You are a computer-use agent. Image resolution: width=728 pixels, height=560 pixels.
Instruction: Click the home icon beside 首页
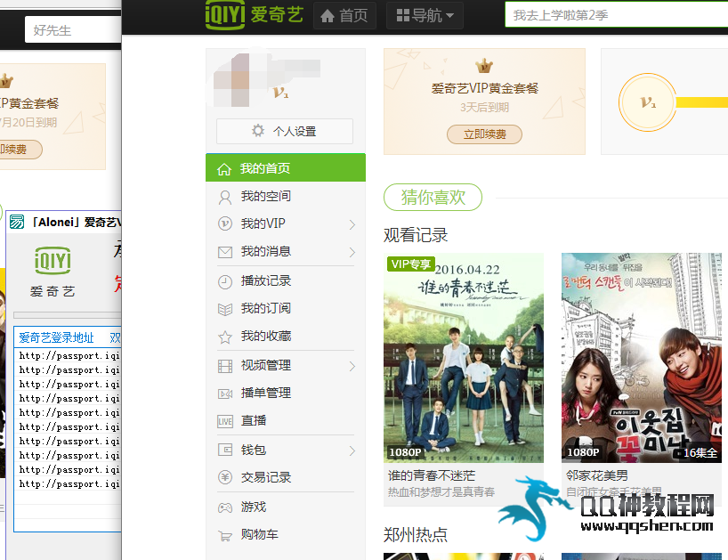coord(328,16)
